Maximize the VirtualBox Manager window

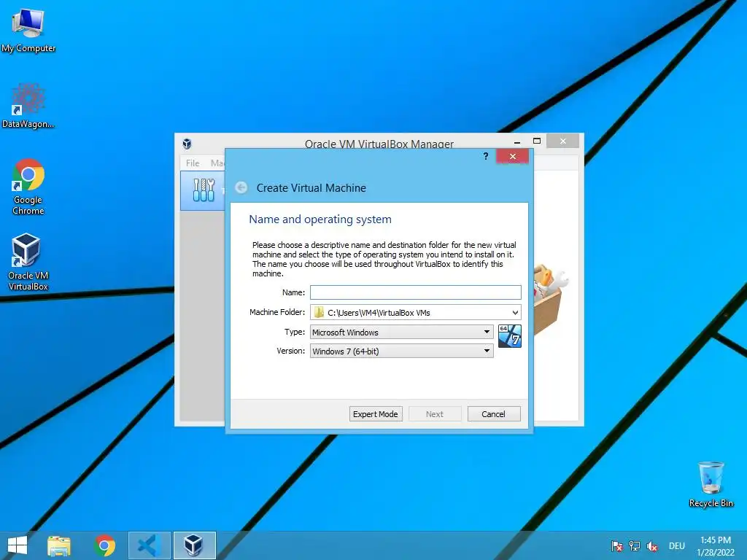point(537,141)
